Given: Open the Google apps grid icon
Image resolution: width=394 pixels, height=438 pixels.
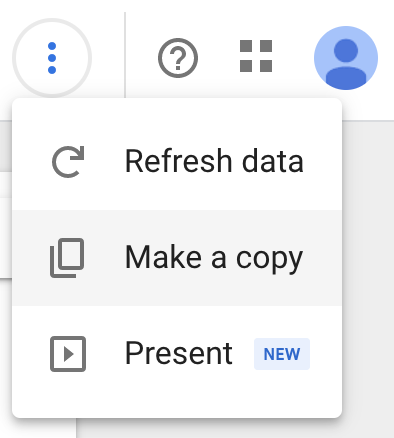Looking at the screenshot, I should click(x=256, y=56).
